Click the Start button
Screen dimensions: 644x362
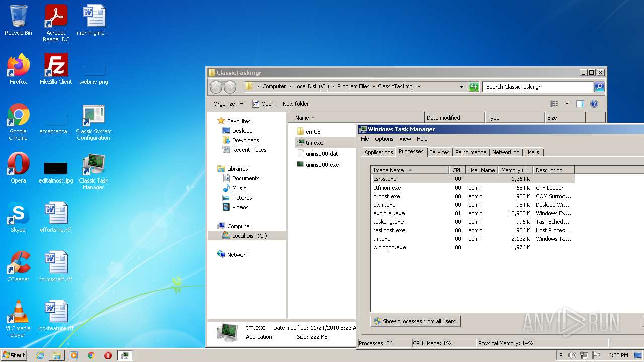tap(14, 355)
